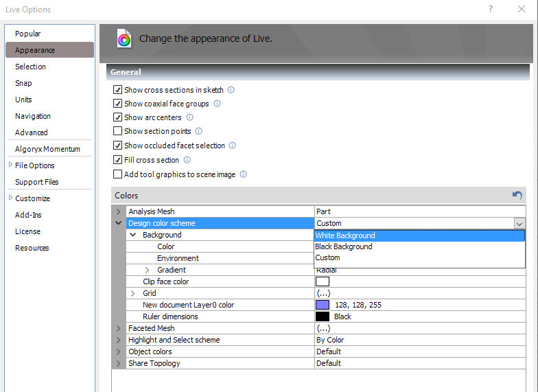Click info icon beside Add tool graphics option
This screenshot has width=538, height=392.
tap(243, 174)
